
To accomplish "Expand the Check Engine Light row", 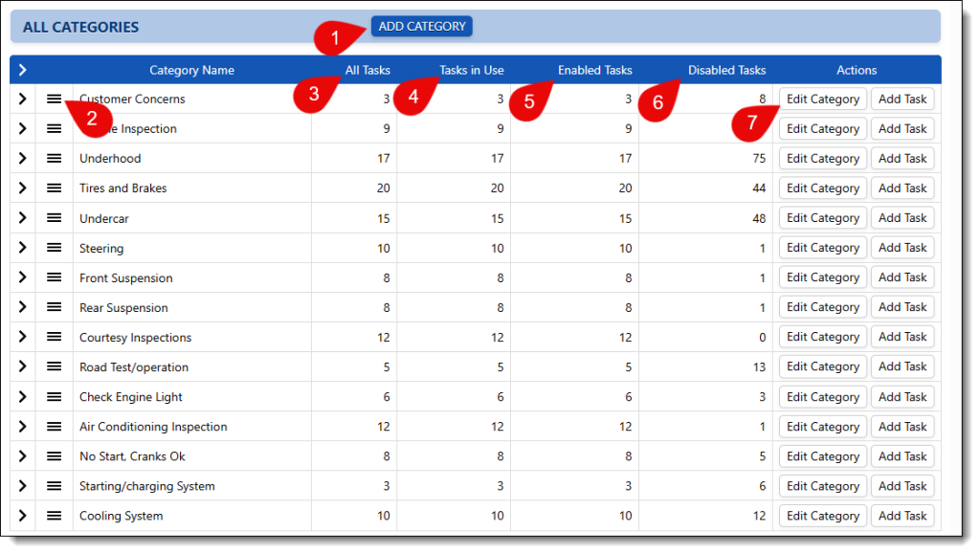I will coord(23,397).
